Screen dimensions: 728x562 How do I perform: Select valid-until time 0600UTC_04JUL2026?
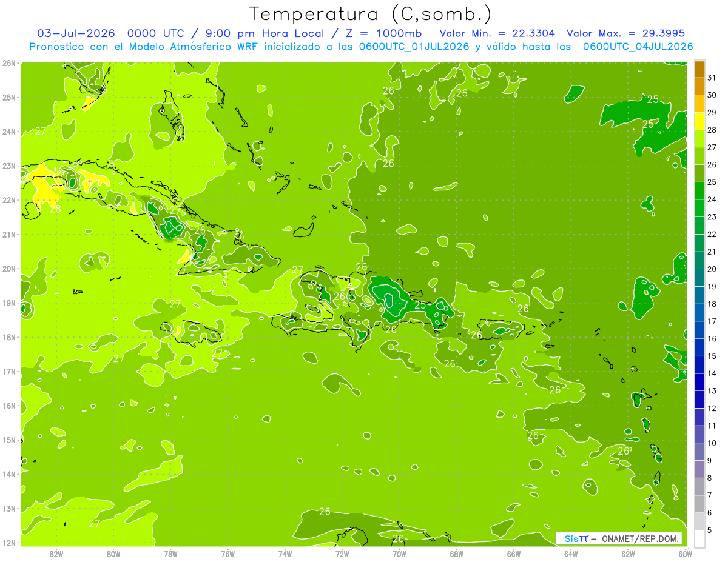(638, 46)
